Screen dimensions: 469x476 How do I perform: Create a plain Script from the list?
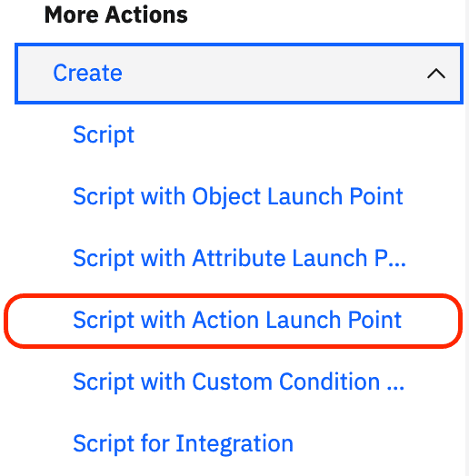pos(104,134)
